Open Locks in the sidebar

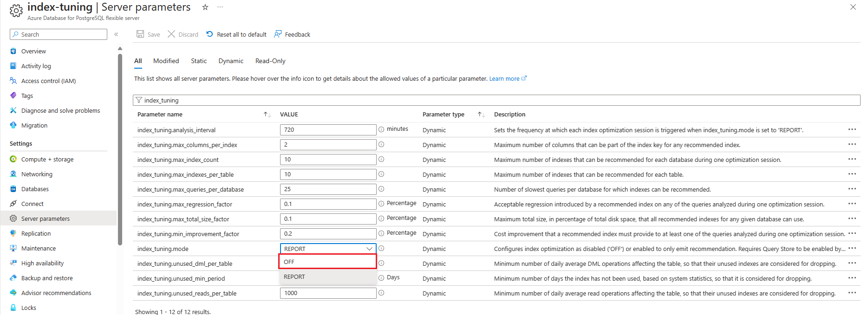click(28, 308)
